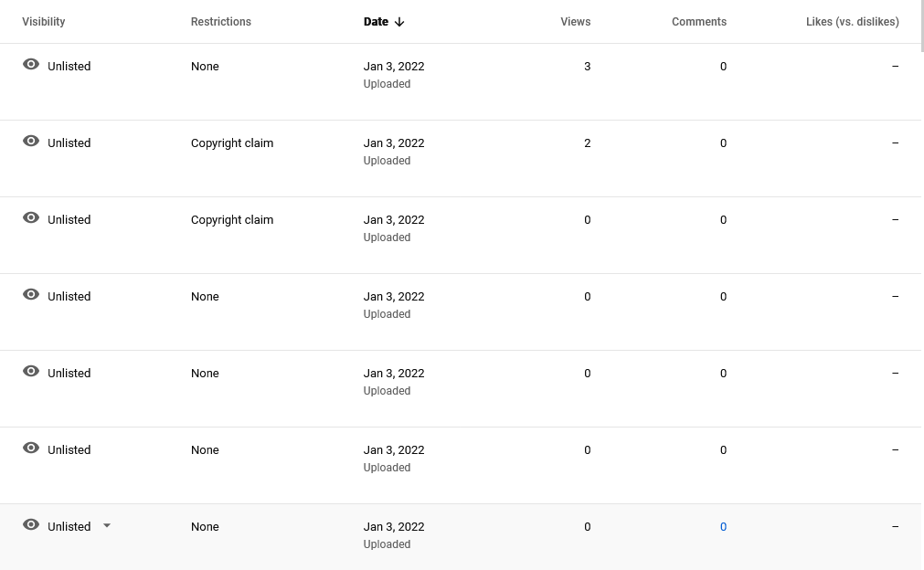This screenshot has width=924, height=570.
Task: Click the view count of 3
Action: 587,67
